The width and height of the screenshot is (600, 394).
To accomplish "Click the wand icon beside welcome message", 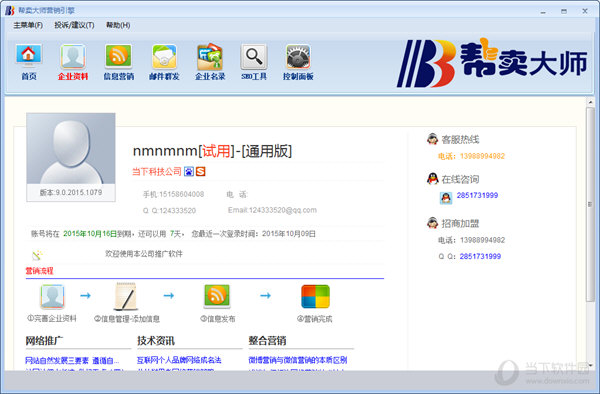I will (x=37, y=255).
